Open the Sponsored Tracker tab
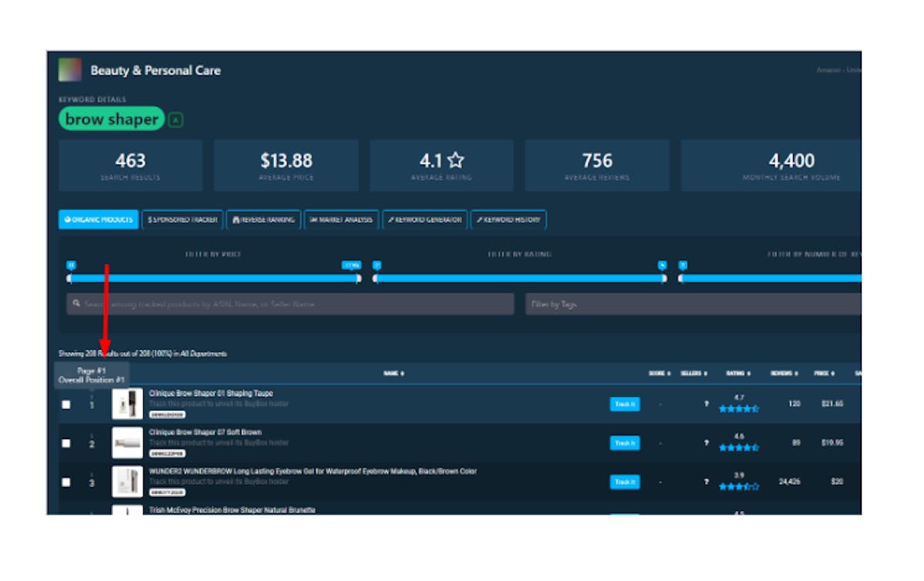This screenshot has width=924, height=581. (182, 220)
